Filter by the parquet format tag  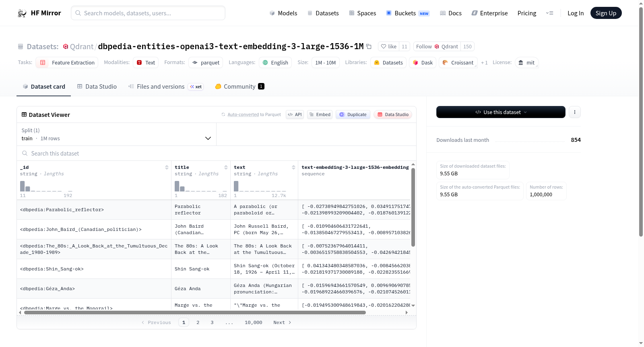(x=206, y=62)
